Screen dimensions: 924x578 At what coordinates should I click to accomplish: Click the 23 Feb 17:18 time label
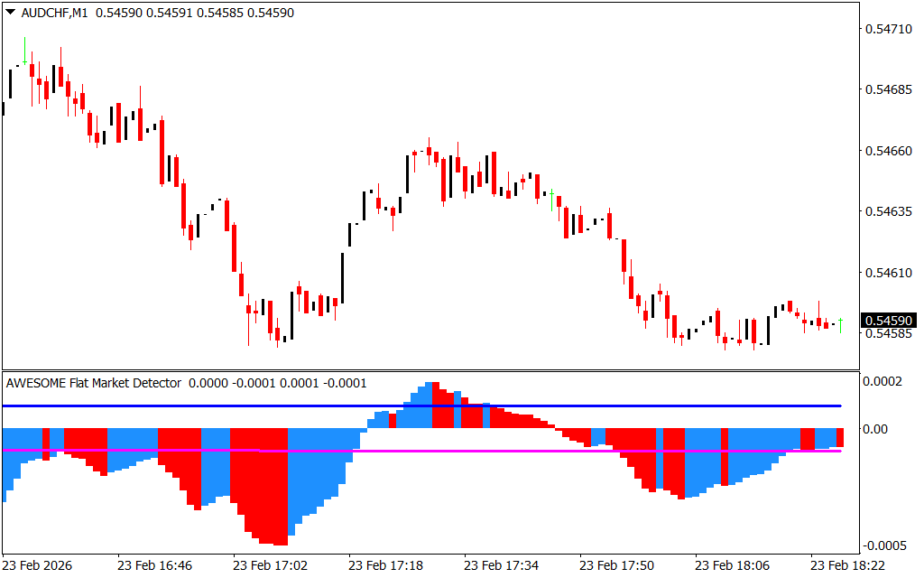click(x=385, y=565)
